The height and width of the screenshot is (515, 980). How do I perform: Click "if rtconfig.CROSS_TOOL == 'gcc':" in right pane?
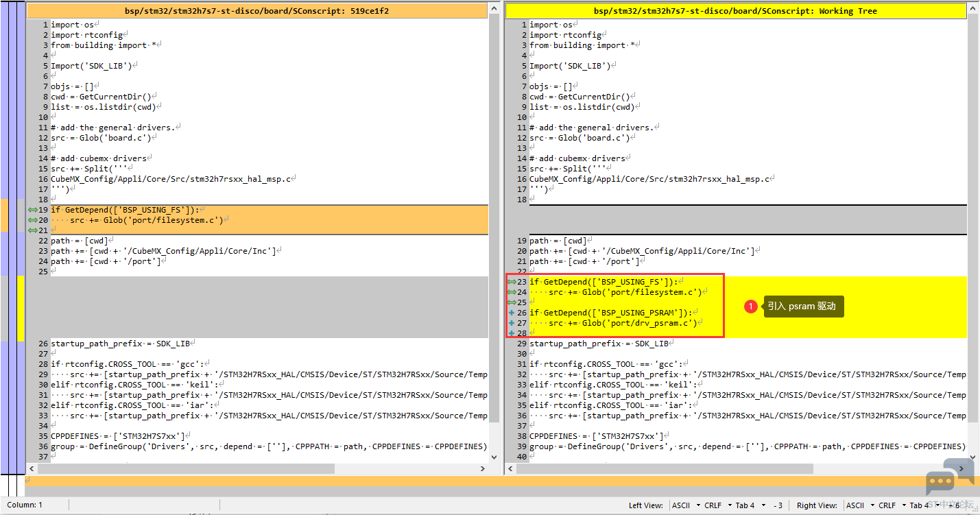click(x=606, y=364)
